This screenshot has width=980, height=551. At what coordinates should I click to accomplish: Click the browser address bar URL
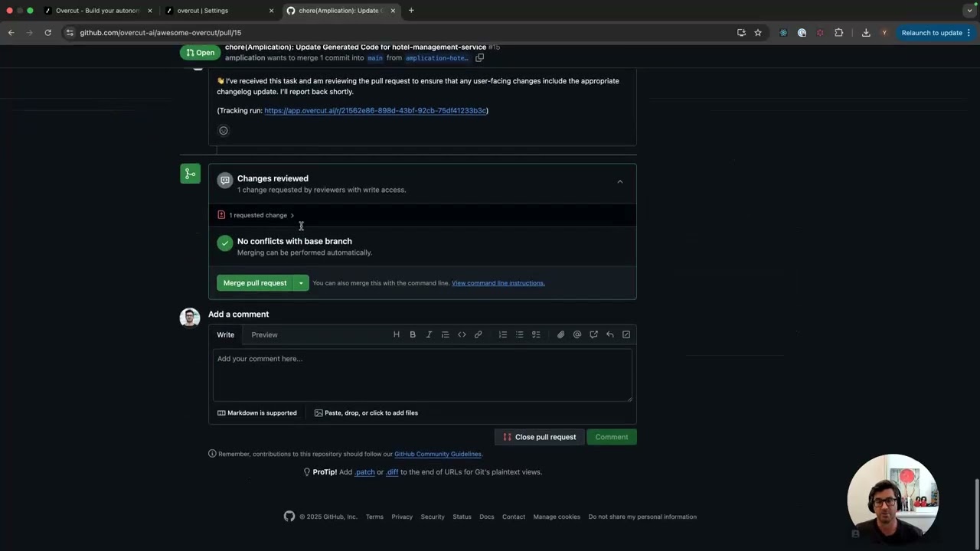click(x=161, y=33)
